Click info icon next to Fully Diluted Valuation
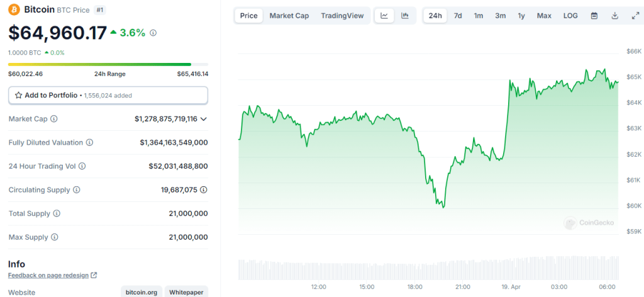This screenshot has height=297, width=644. (x=89, y=143)
